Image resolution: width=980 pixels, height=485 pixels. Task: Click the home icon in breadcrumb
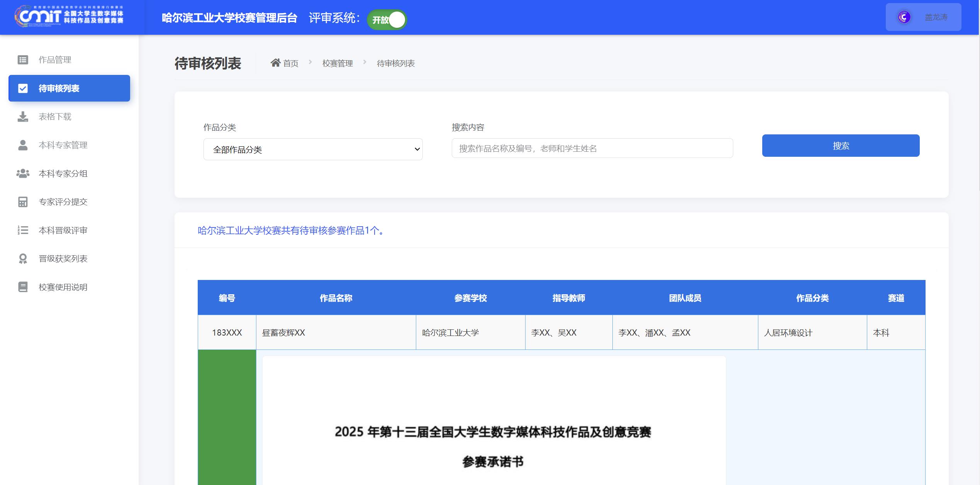click(x=275, y=63)
